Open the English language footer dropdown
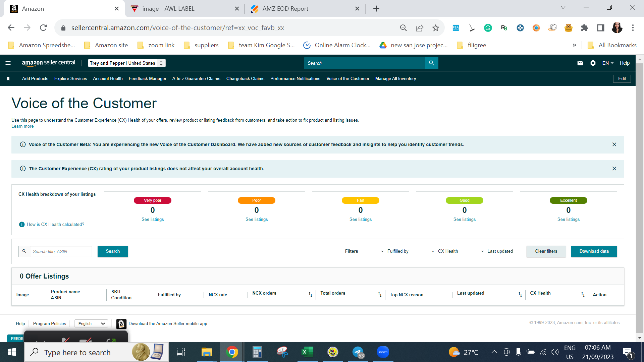The height and width of the screenshot is (362, 644). [91, 324]
